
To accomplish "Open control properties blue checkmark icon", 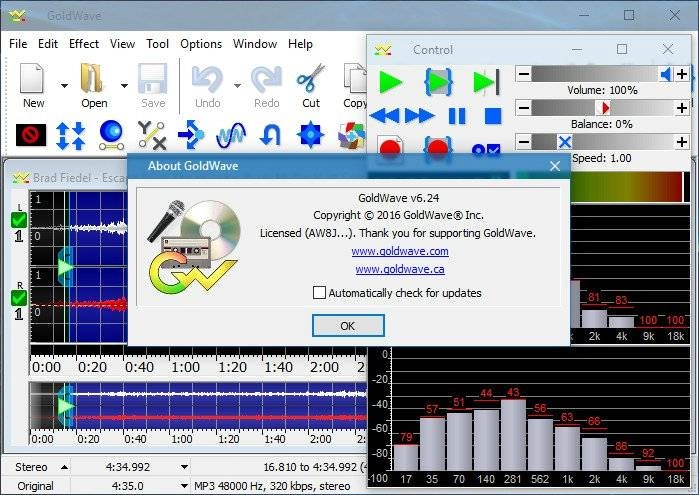I will coord(486,149).
